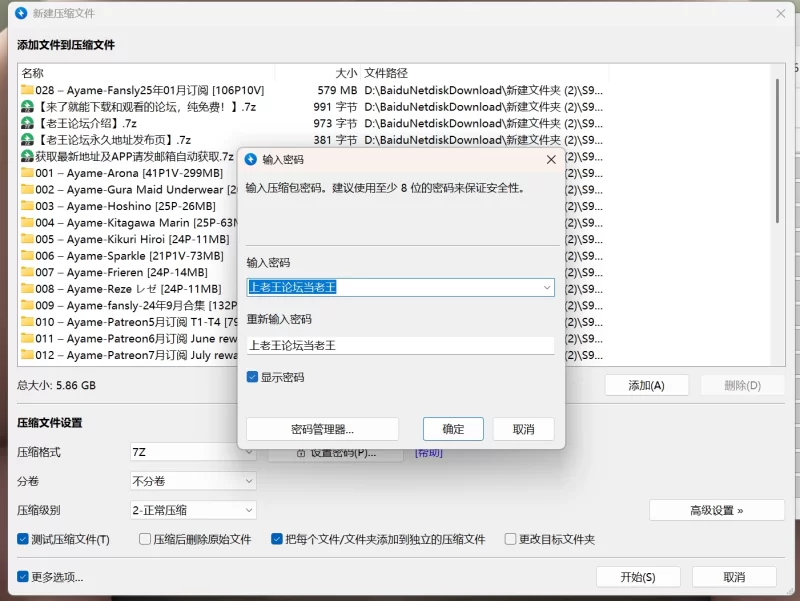Click the green download icon beside 获取新地址及APP entry

pyautogui.click(x=25, y=156)
